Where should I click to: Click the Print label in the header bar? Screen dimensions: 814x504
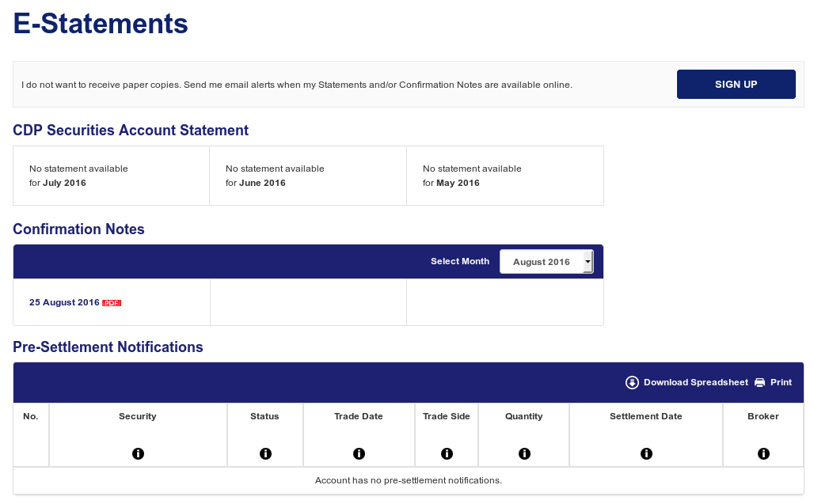[780, 382]
